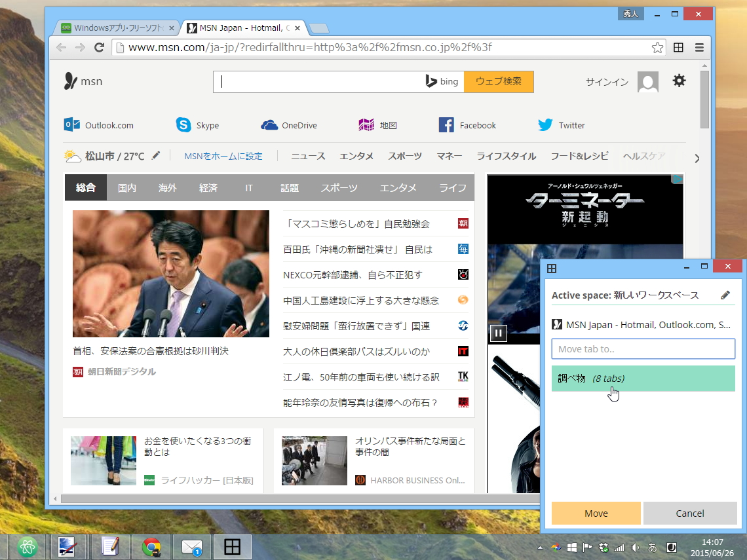Open the ライフスタイル category menu
This screenshot has height=560, width=747.
coord(507,156)
